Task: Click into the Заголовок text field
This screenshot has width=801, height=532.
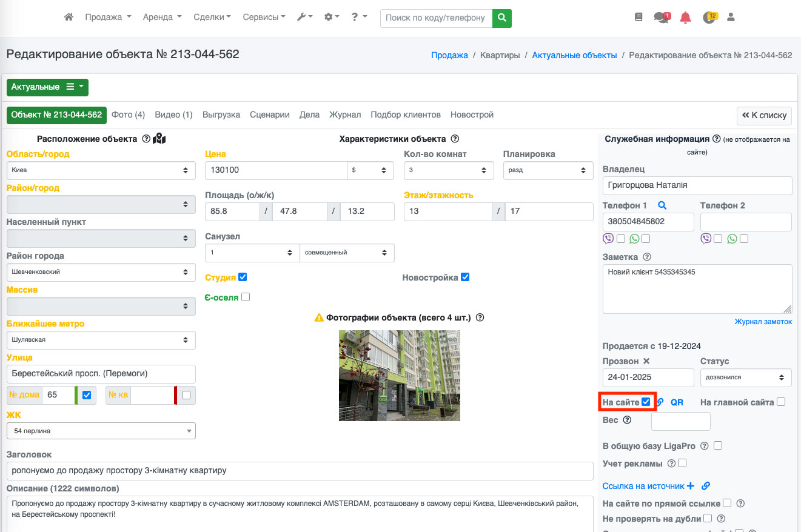Action: [300, 471]
